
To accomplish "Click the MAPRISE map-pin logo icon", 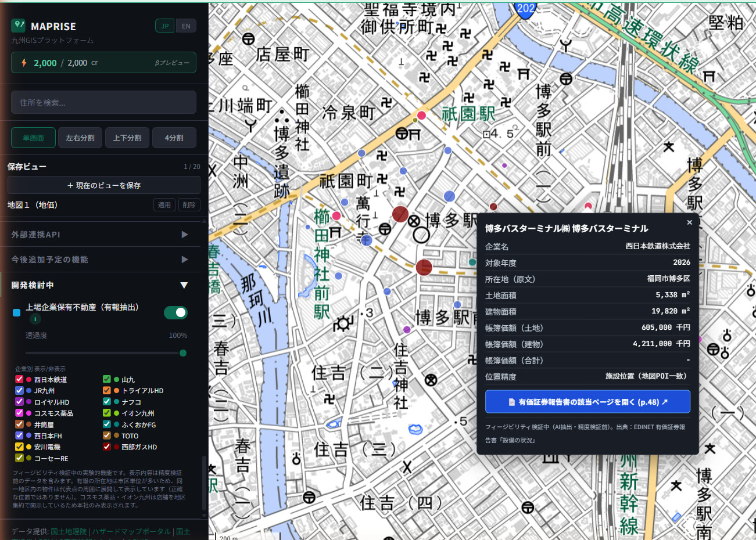I will pos(18,26).
